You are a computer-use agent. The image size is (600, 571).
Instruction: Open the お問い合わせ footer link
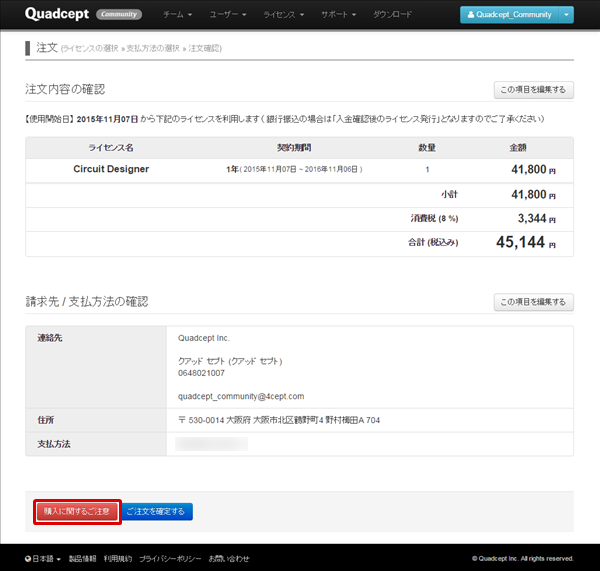[229, 559]
